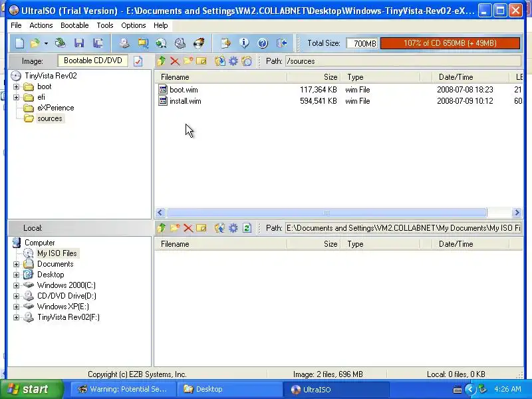Click the horizontal scrollbar right arrow in file list
Image resolution: width=532 pixels, height=399 pixels.
click(517, 213)
